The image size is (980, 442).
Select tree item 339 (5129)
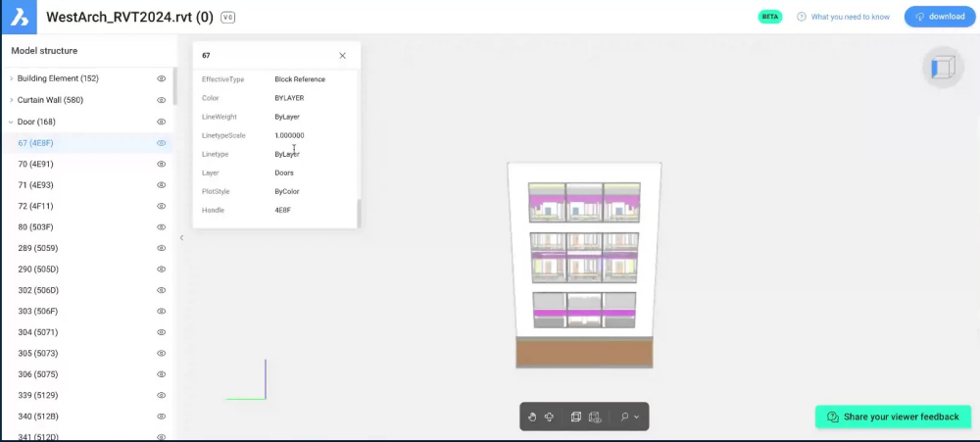(38, 395)
